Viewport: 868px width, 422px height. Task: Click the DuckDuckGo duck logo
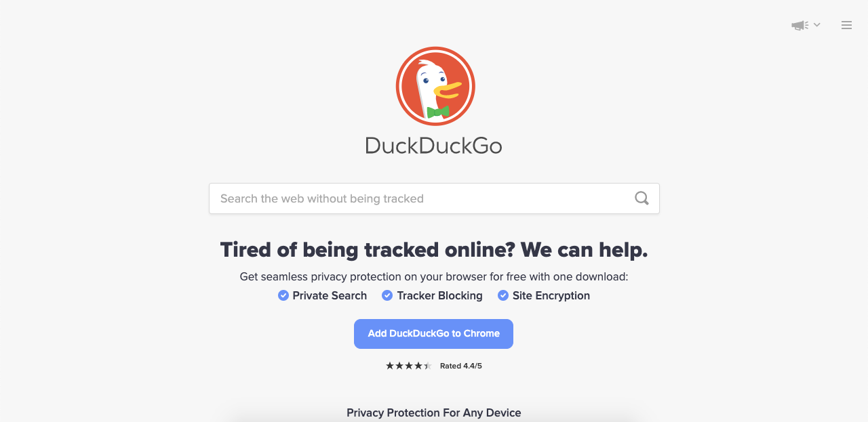(435, 86)
